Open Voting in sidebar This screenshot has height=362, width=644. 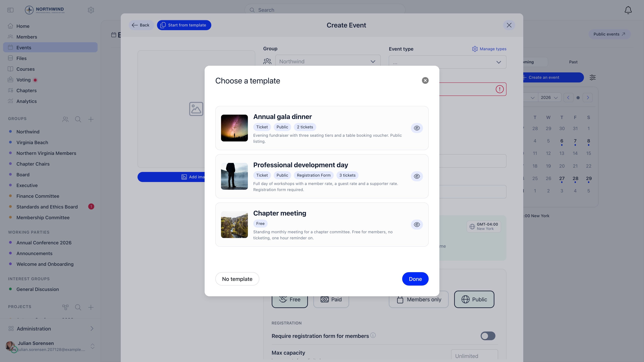click(x=50, y=80)
